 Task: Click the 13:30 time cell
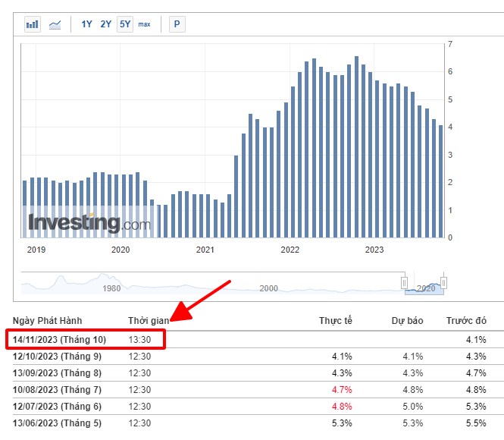[x=139, y=340]
